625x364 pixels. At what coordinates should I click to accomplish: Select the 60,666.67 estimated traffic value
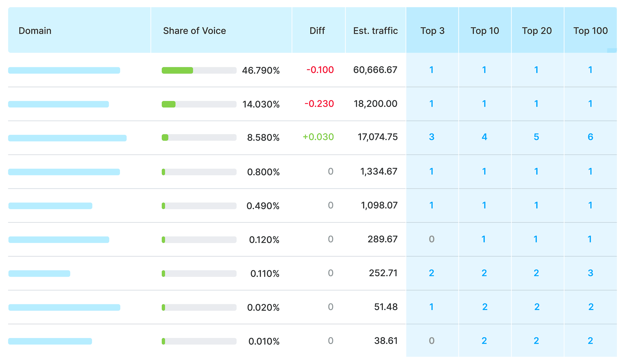[375, 70]
